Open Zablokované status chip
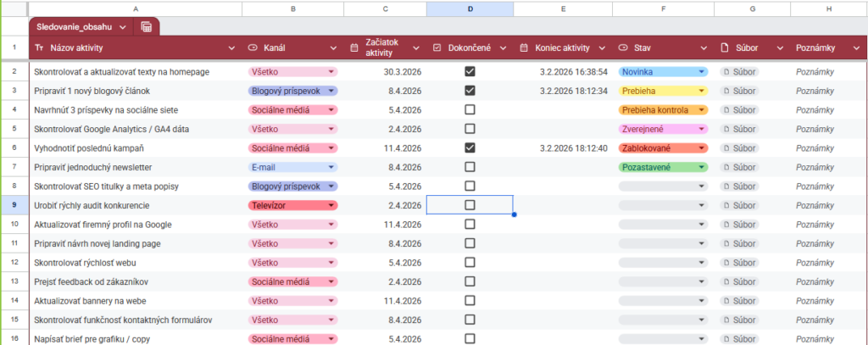This screenshot has width=868, height=345. (663, 148)
